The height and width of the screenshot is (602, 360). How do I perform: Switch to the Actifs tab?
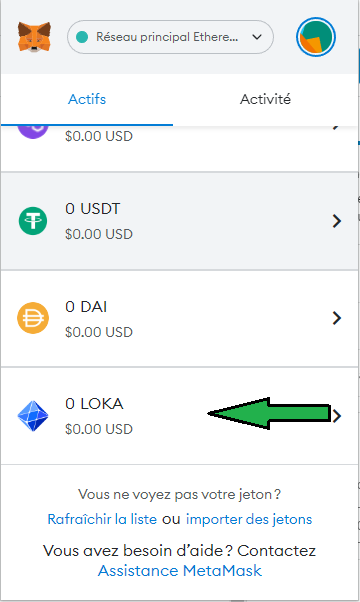point(87,99)
